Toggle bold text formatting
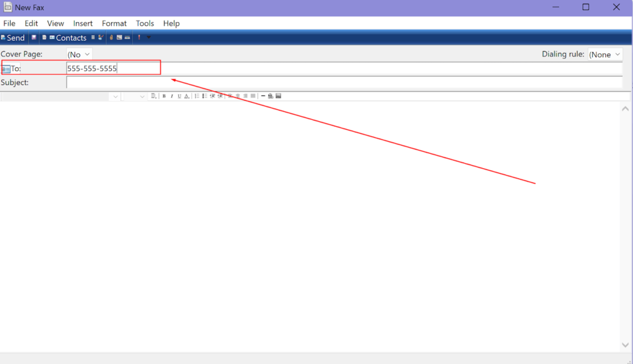This screenshot has height=364, width=633. (x=164, y=96)
